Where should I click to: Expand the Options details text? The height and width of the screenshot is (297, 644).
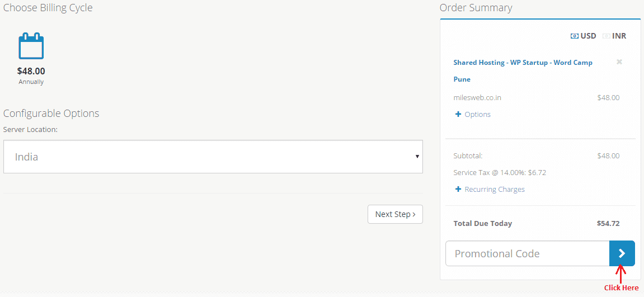tap(478, 114)
